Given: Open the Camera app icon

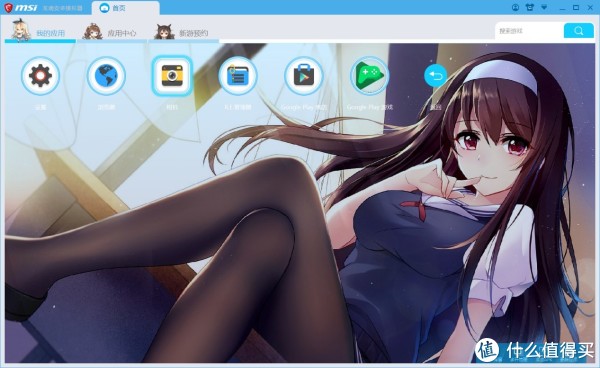Looking at the screenshot, I should click(x=172, y=76).
